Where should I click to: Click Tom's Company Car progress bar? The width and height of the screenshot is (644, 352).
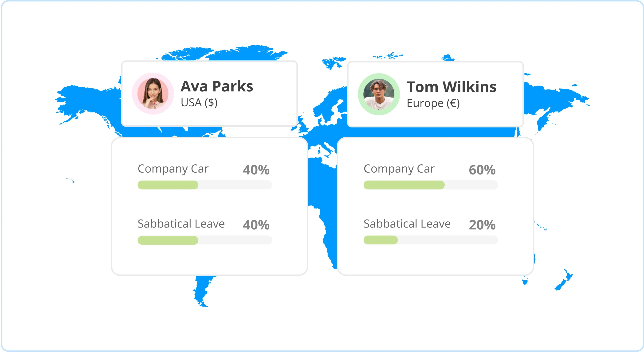[x=431, y=185]
